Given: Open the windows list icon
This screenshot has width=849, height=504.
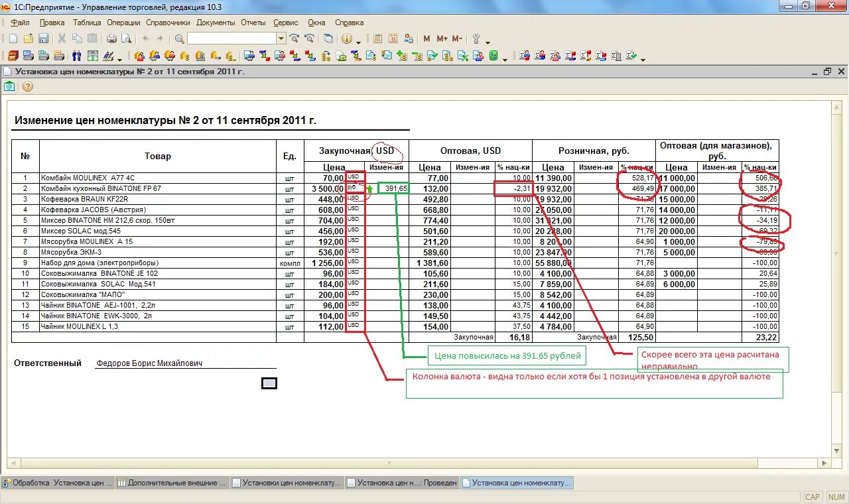Looking at the screenshot, I should [328, 38].
